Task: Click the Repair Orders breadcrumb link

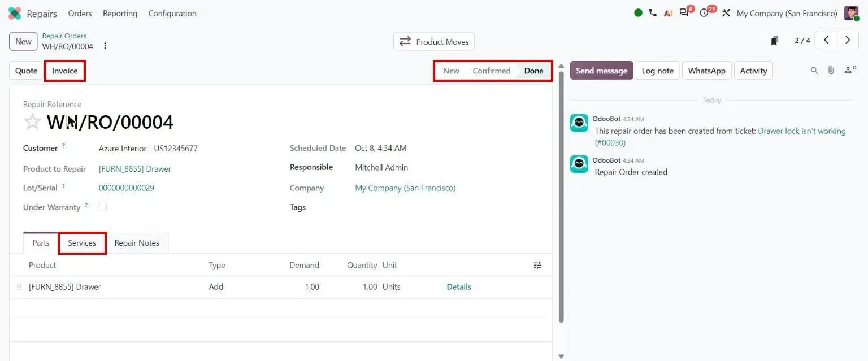Action: (64, 36)
